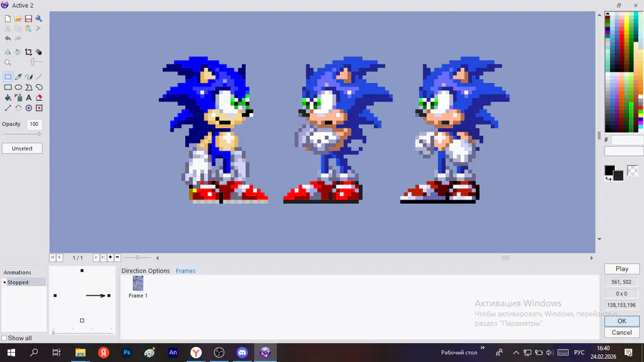This screenshot has width=644, height=362.
Task: Click the Play button
Action: click(x=621, y=269)
